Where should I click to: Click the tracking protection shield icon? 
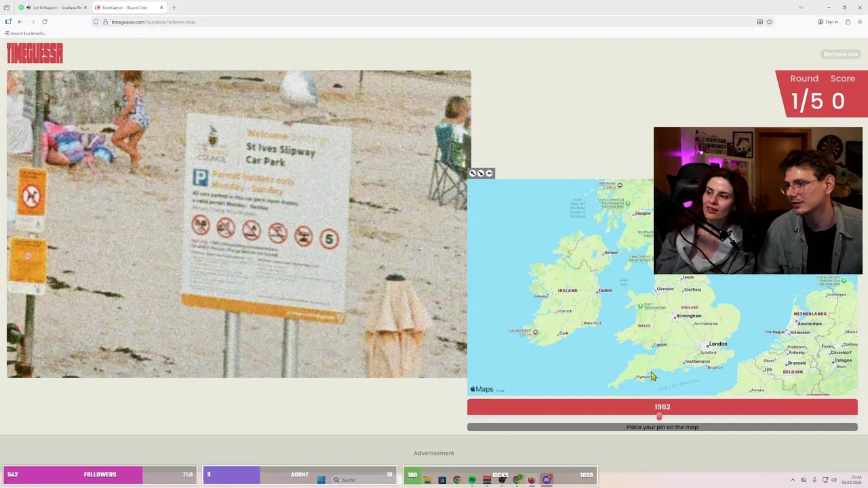point(96,22)
